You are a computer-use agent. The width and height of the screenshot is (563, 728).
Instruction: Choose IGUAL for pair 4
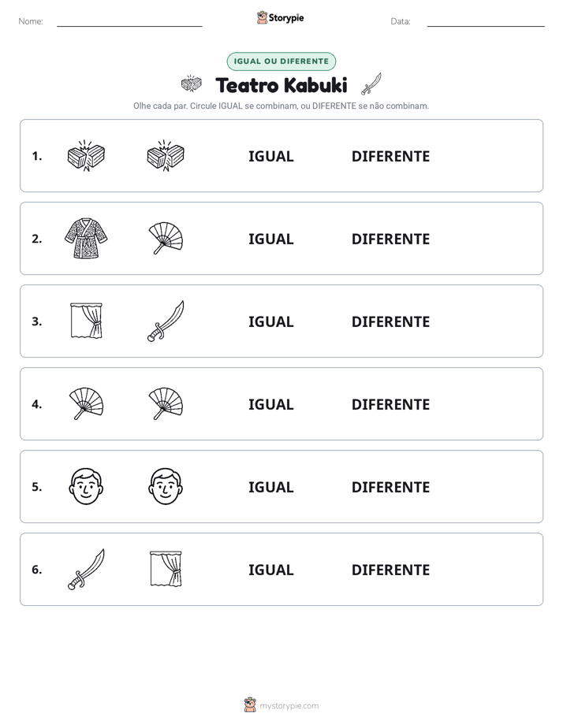(270, 404)
